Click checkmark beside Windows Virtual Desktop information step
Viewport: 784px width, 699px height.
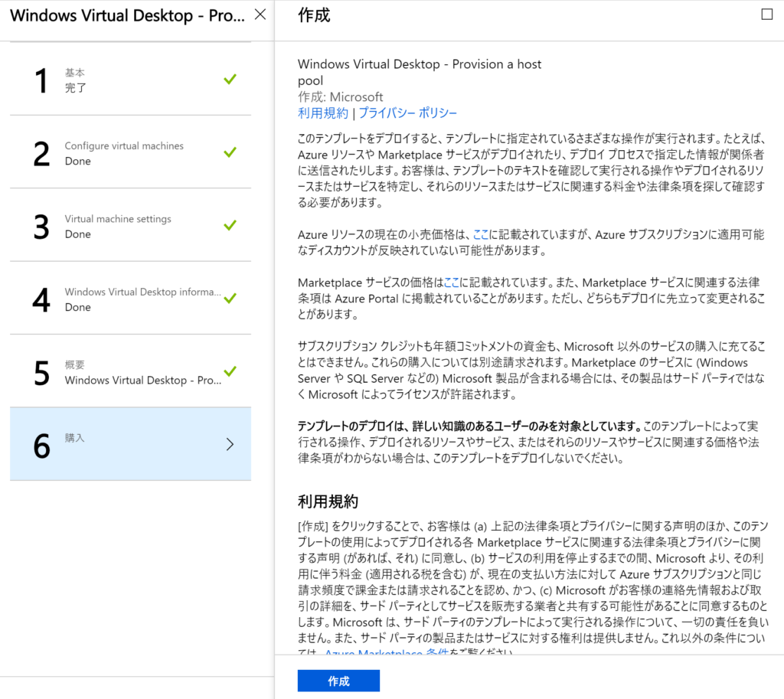pyautogui.click(x=230, y=298)
